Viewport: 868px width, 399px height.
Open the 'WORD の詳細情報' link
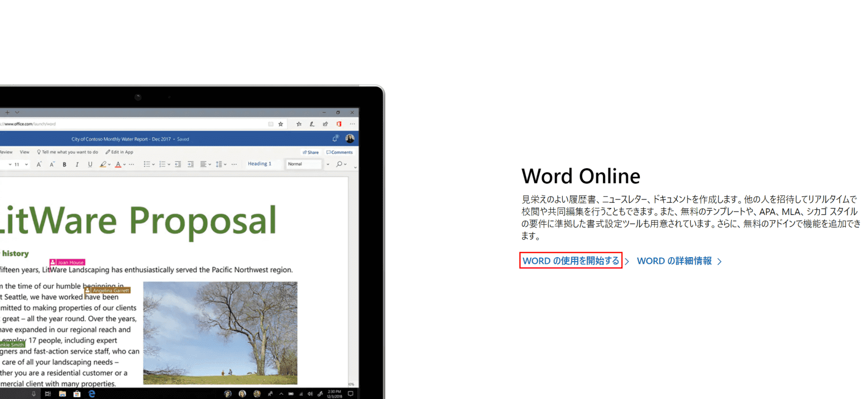tap(674, 261)
